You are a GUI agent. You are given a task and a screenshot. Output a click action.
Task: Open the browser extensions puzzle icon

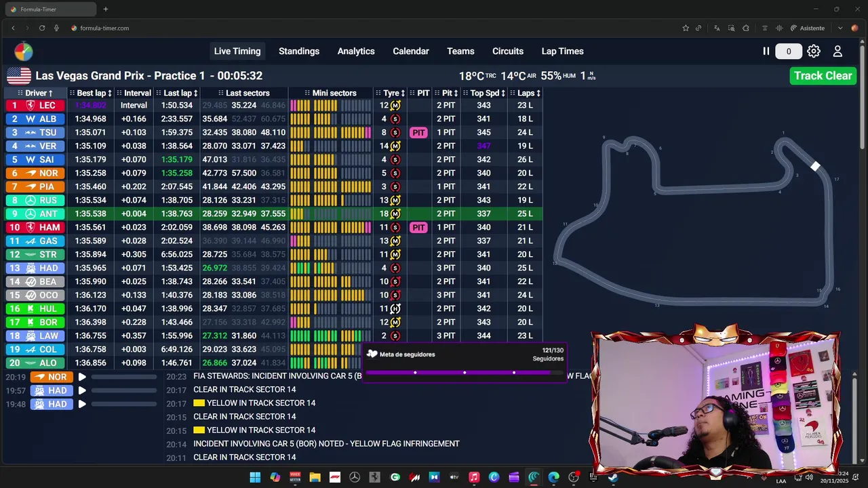point(746,28)
